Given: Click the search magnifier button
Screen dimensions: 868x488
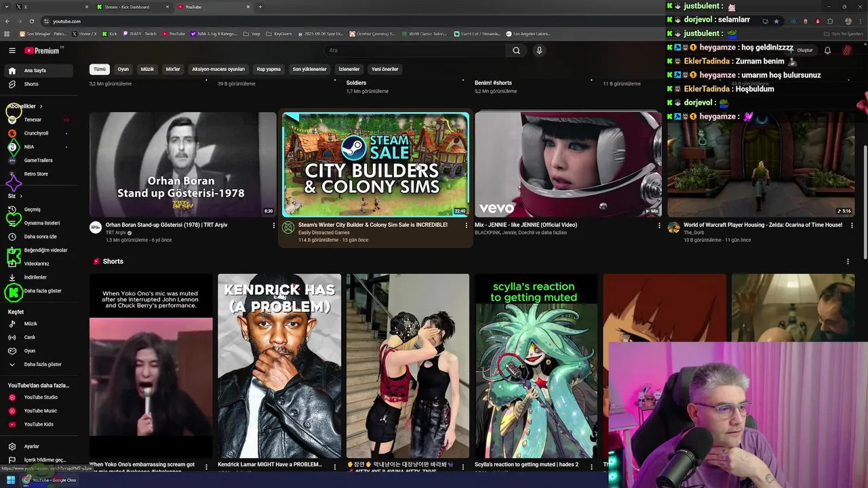Looking at the screenshot, I should 516,50.
